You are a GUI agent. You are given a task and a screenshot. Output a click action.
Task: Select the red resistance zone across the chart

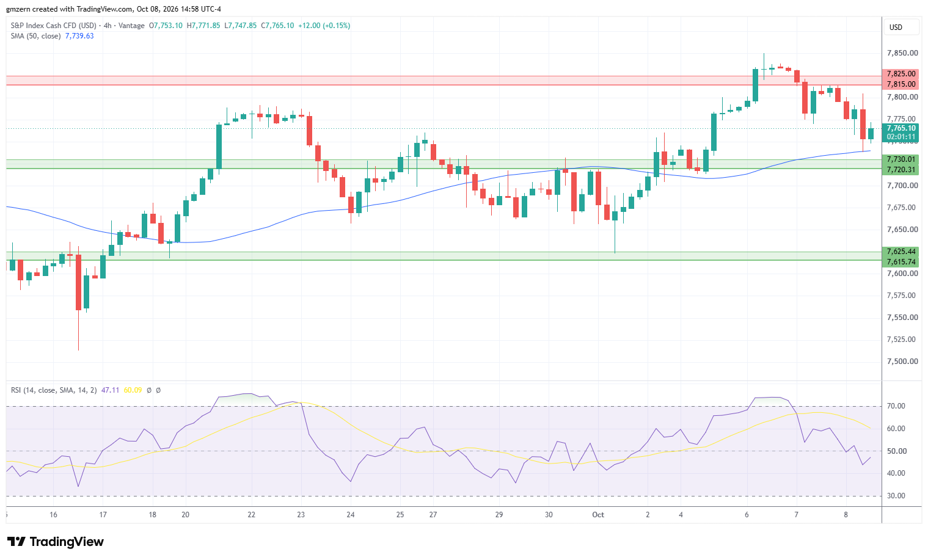444,80
